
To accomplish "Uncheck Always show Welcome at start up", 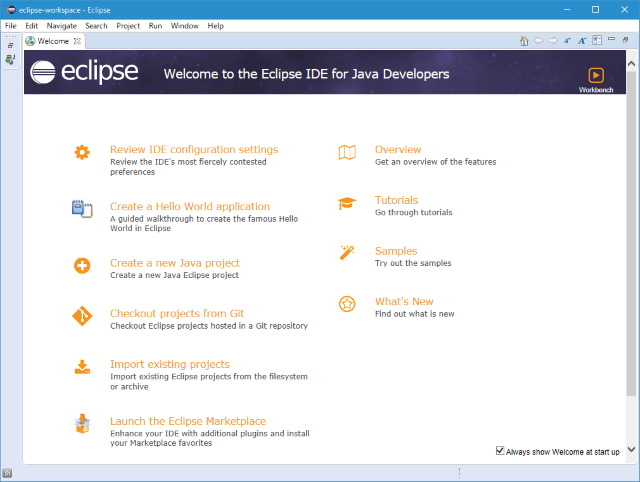I will click(x=500, y=451).
